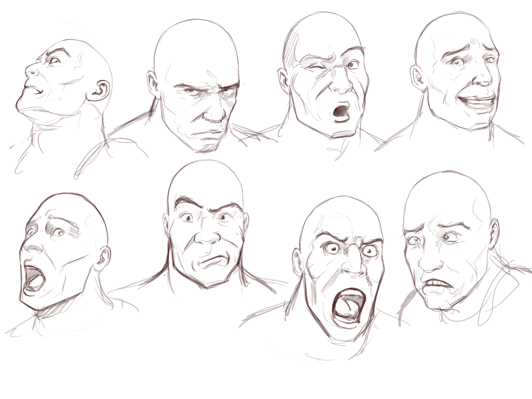Image resolution: width=532 pixels, height=399 pixels.
Task: Click the upward-looking head sketch in top-left
Action: (65, 82)
